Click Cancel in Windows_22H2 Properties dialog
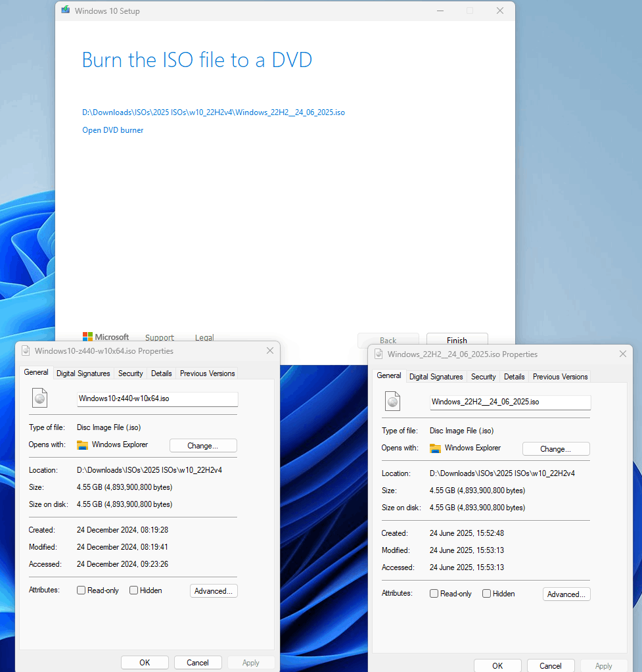The width and height of the screenshot is (642, 672). click(551, 665)
